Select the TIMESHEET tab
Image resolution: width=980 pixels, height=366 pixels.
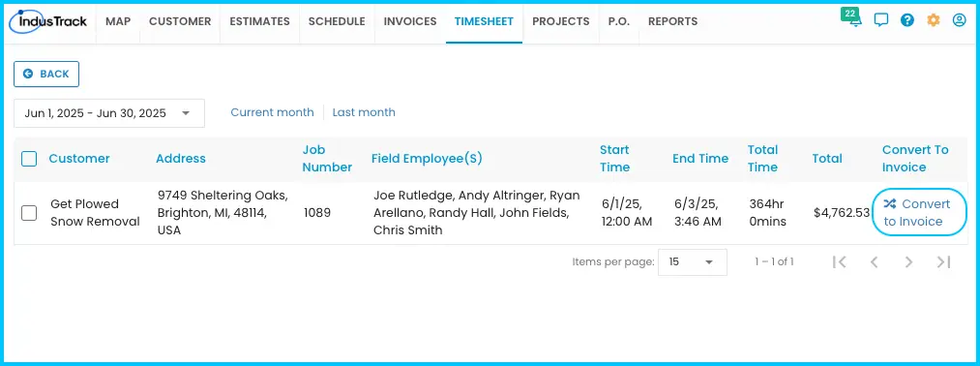(484, 22)
